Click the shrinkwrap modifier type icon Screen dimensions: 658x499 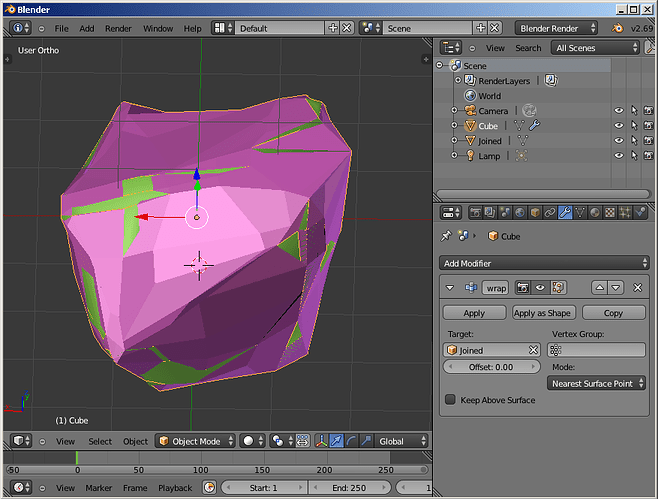point(471,287)
